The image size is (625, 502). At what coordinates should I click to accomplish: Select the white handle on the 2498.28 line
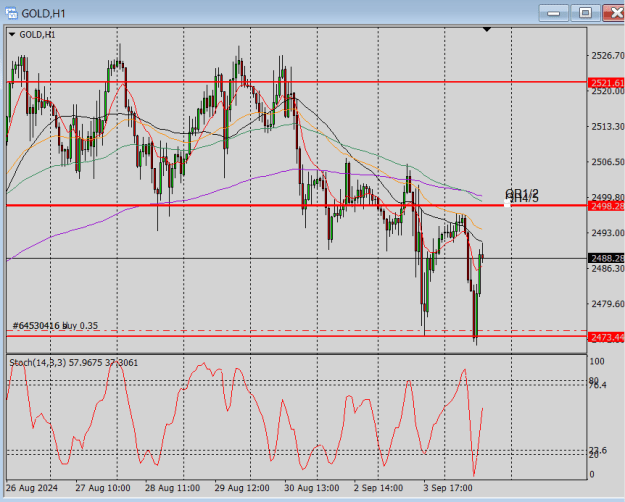coord(507,204)
